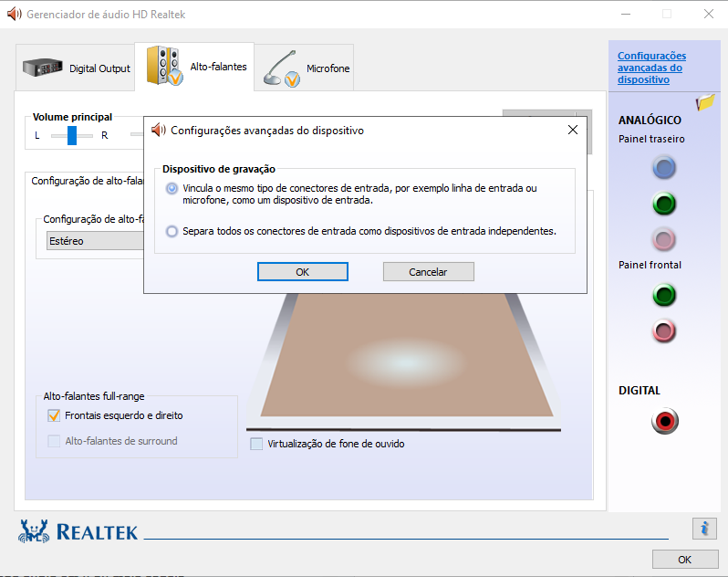Select the option separating all input connectors
Screen dimensions: 728x577
coord(172,231)
